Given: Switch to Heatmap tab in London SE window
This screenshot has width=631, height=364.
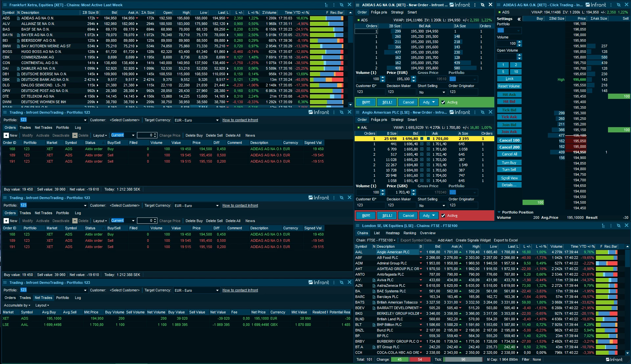Looking at the screenshot, I should pos(392,233).
